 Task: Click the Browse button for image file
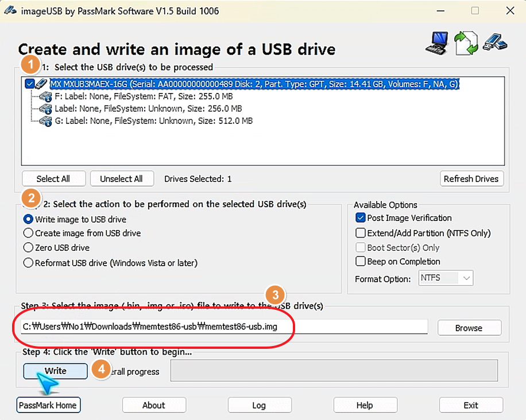coord(469,328)
